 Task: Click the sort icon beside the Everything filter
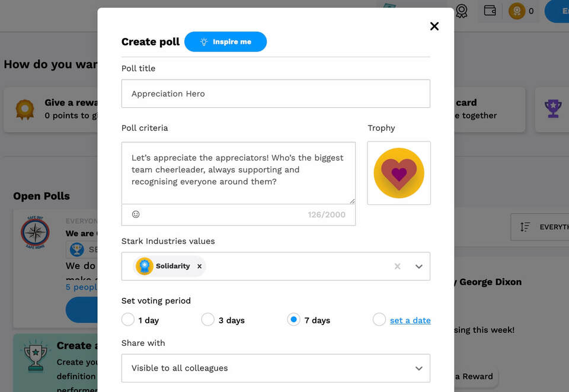(x=525, y=227)
